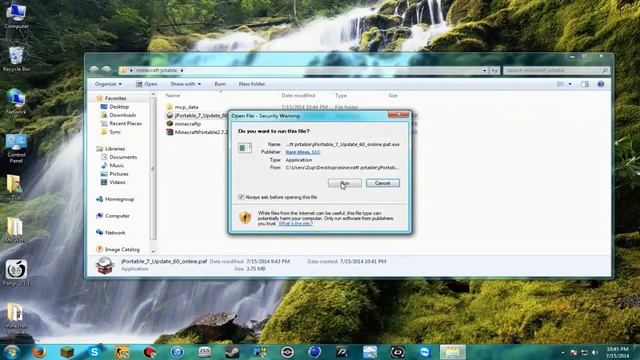Sort files by the Type column

(341, 96)
